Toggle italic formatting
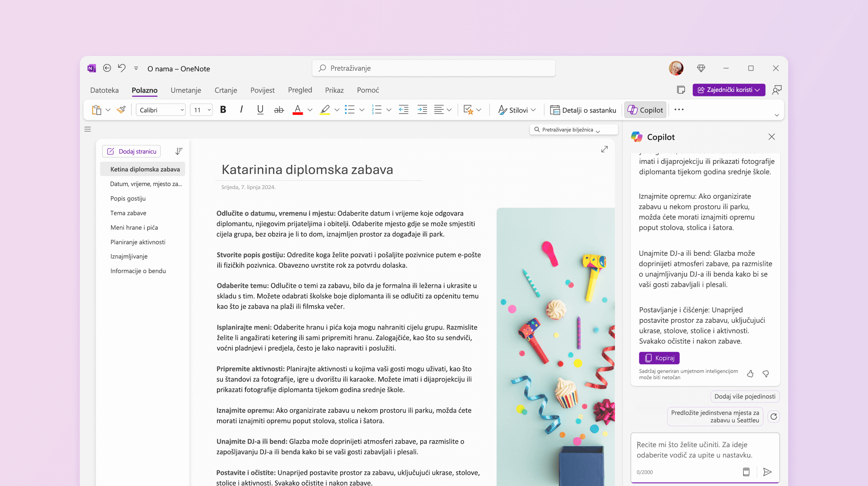Image resolution: width=868 pixels, height=486 pixels. [242, 110]
